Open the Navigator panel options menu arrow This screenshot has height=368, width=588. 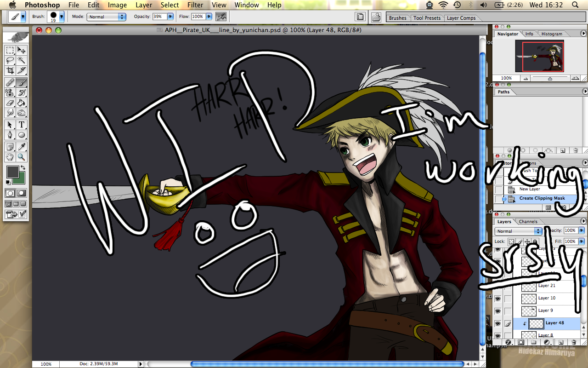pos(584,34)
